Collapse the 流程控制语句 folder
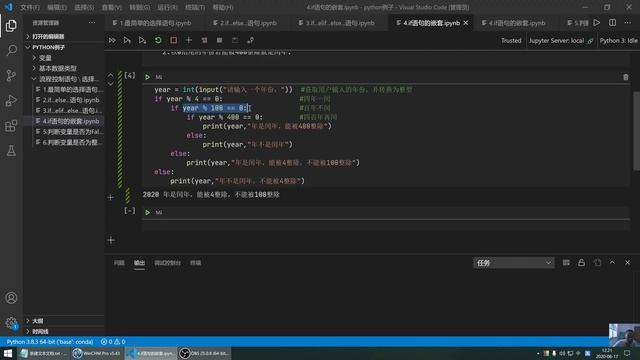Image resolution: width=640 pixels, height=360 pixels. (64, 79)
